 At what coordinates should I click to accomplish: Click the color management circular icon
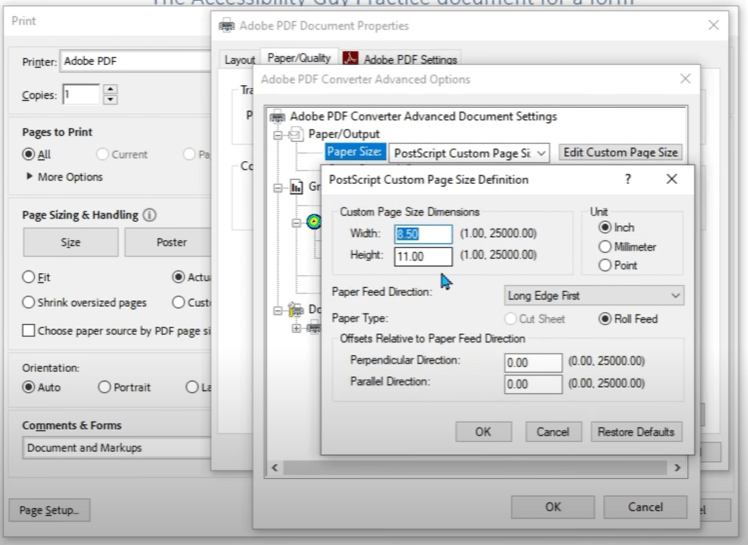click(313, 221)
